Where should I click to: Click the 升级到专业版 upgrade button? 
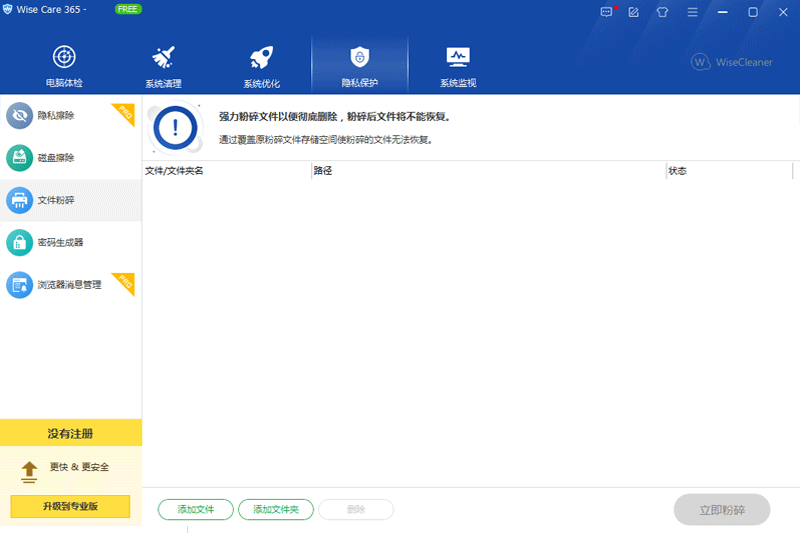71,506
